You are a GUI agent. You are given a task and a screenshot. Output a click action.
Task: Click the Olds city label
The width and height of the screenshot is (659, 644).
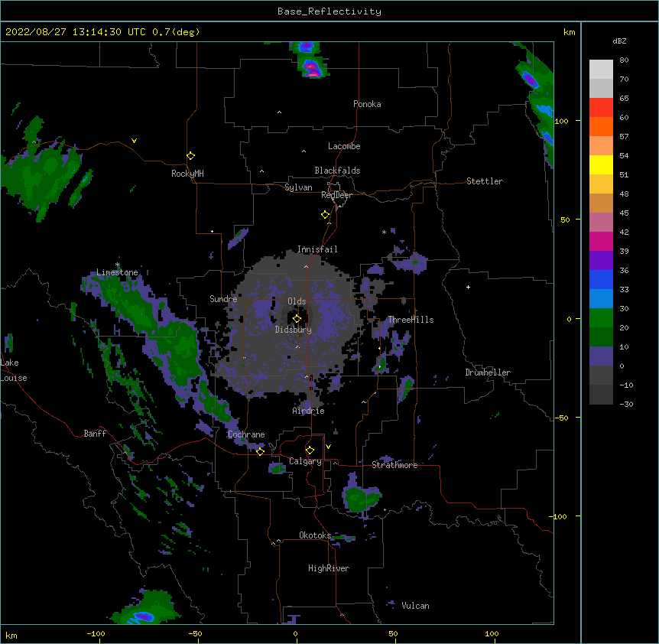(297, 301)
